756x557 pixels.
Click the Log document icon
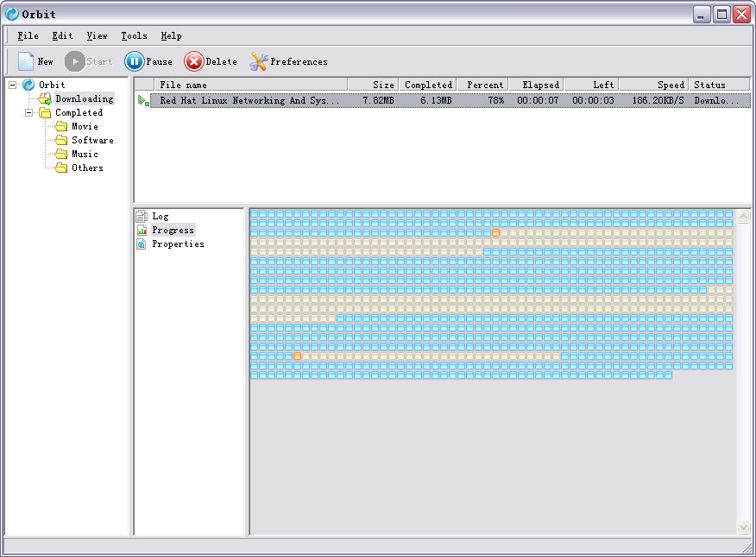pyautogui.click(x=142, y=216)
